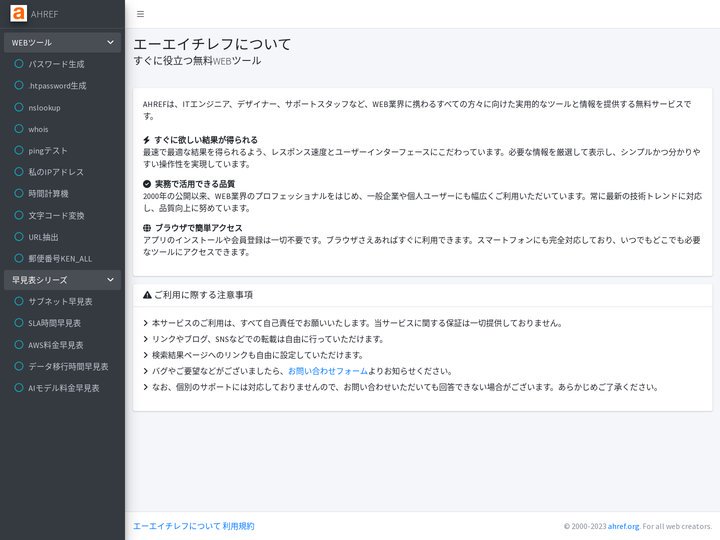The height and width of the screenshot is (540, 720).
Task: Click the circle icon beside .htpassword生成
Action: pos(19,85)
